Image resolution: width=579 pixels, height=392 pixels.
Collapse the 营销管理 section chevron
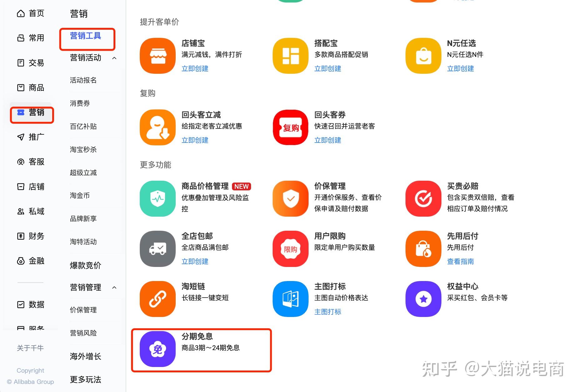click(x=114, y=287)
